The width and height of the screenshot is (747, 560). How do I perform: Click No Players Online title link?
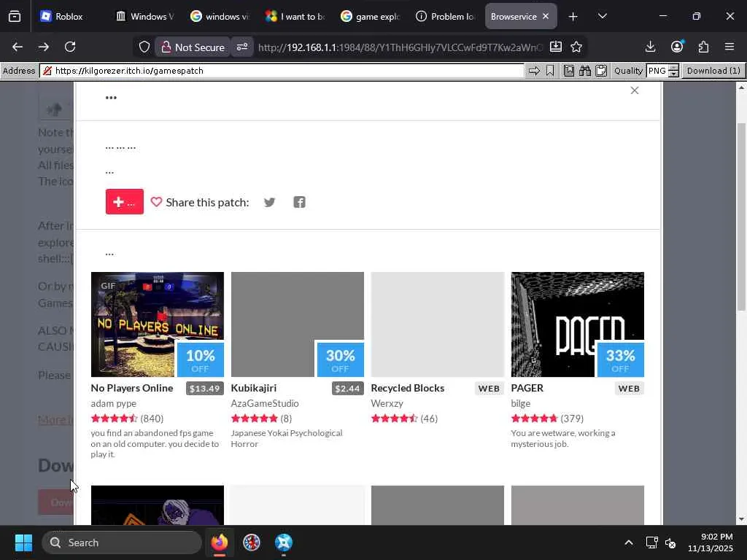pyautogui.click(x=132, y=388)
